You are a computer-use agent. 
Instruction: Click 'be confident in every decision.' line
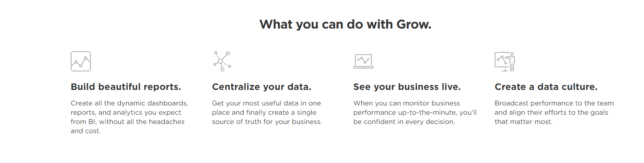(x=404, y=122)
